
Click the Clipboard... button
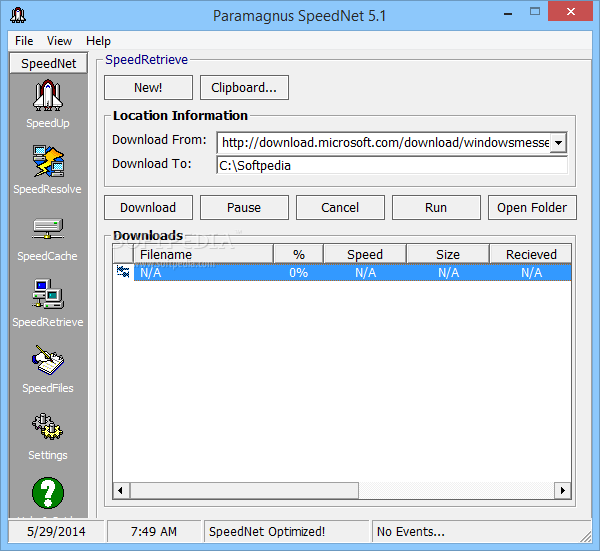(244, 87)
